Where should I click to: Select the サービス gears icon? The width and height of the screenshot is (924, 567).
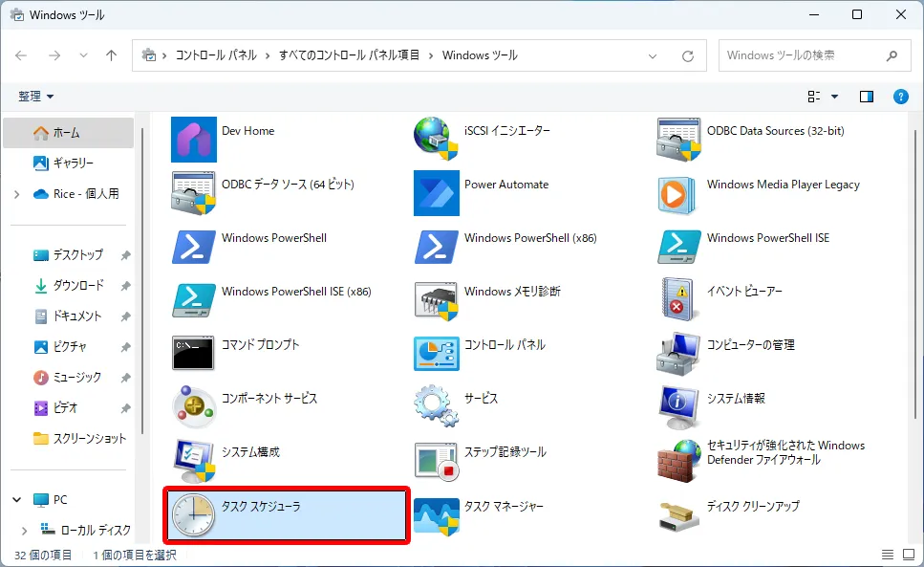click(436, 405)
